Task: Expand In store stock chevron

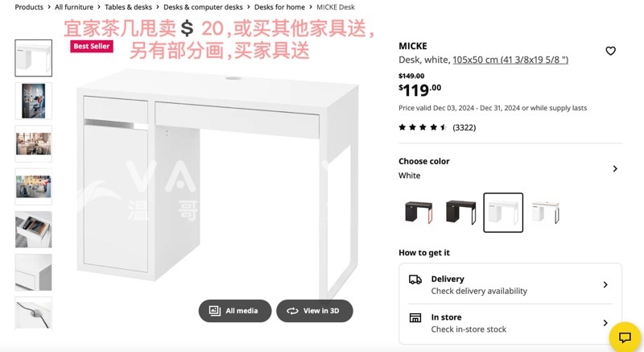Action: pos(605,323)
